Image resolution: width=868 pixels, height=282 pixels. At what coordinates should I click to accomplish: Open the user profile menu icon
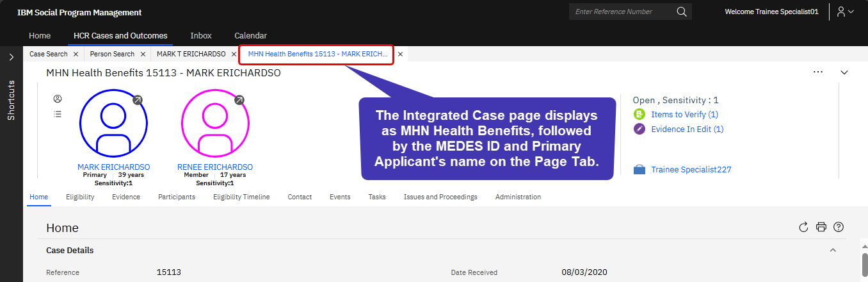point(846,12)
